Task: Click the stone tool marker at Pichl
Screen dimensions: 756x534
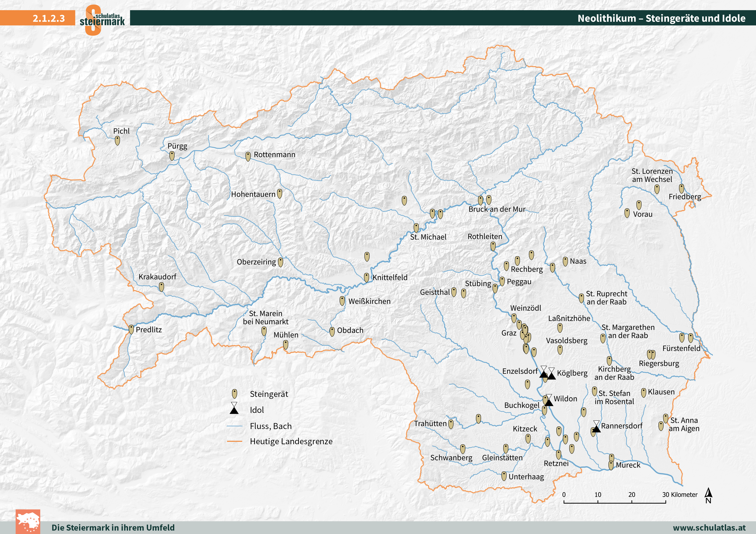Action: click(117, 141)
